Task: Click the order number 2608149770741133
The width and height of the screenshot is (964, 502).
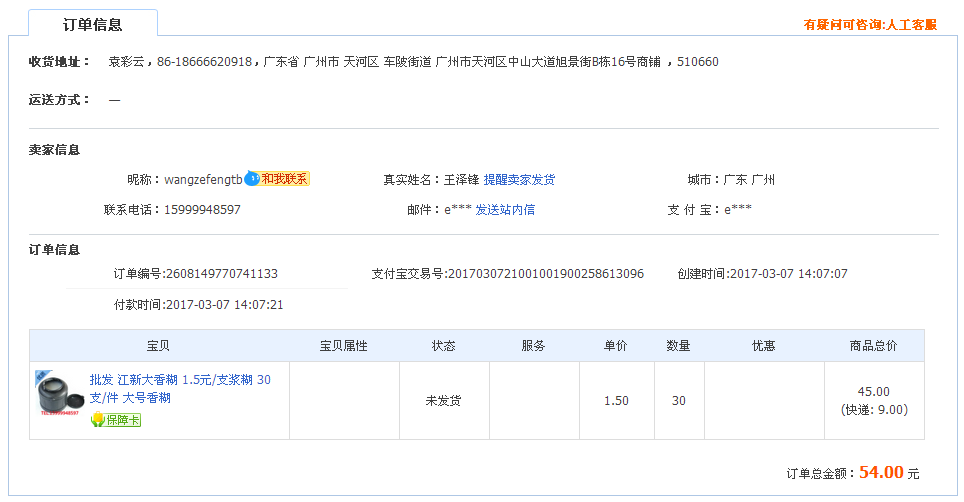Action: [x=221, y=274]
